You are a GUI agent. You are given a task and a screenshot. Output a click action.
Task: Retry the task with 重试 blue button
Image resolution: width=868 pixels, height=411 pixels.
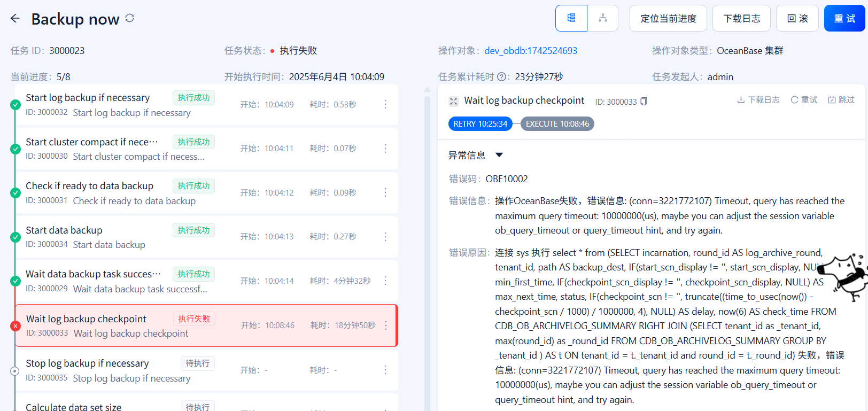pos(844,18)
